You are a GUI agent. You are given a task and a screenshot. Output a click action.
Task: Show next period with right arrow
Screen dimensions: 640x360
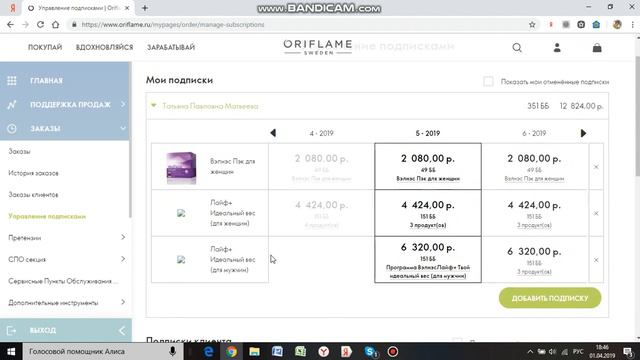583,133
